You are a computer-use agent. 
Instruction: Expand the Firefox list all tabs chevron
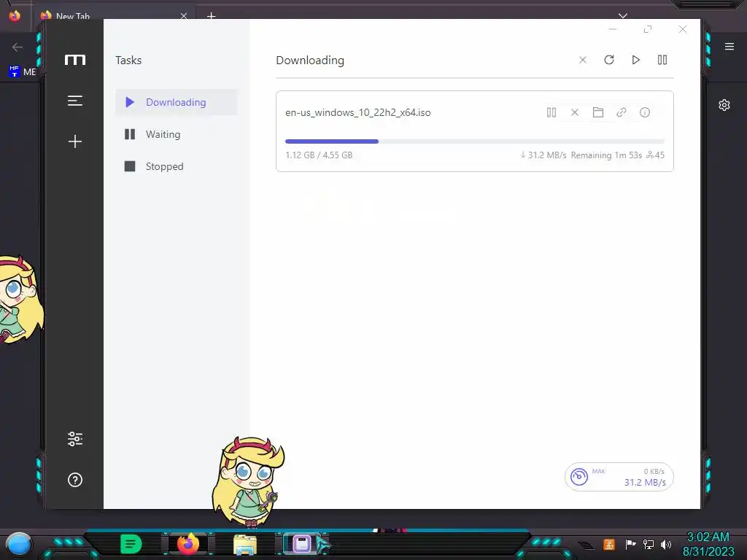click(x=623, y=16)
